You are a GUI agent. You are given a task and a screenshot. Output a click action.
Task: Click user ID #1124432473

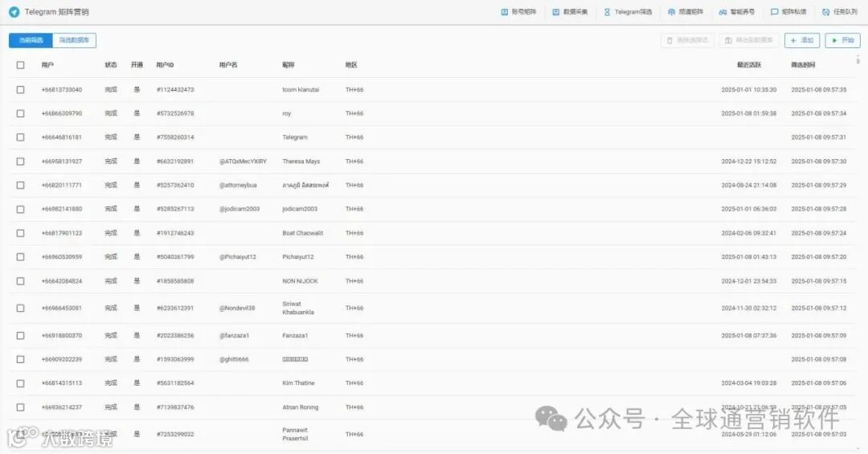[x=175, y=90]
